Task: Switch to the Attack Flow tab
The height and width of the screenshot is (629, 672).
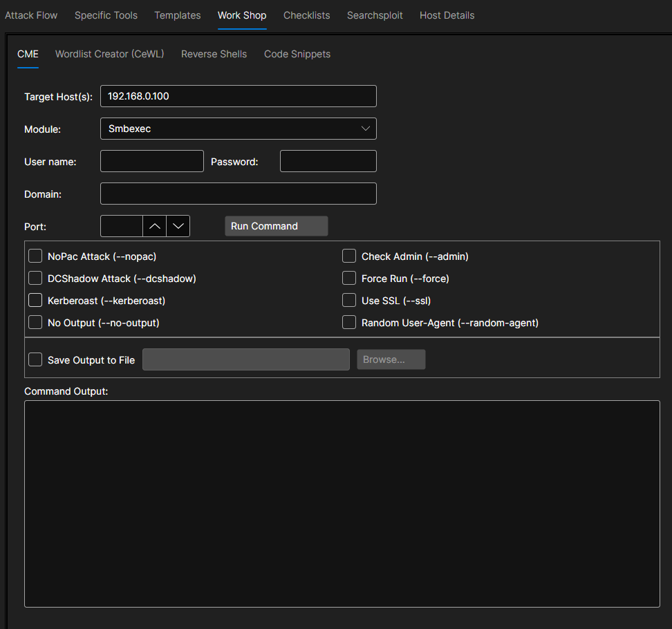Action: point(31,15)
